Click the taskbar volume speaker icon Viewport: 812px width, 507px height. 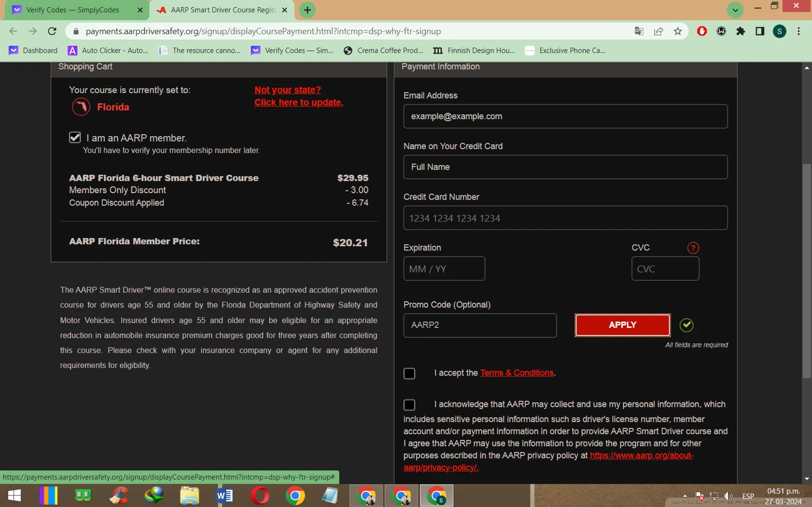(x=729, y=496)
